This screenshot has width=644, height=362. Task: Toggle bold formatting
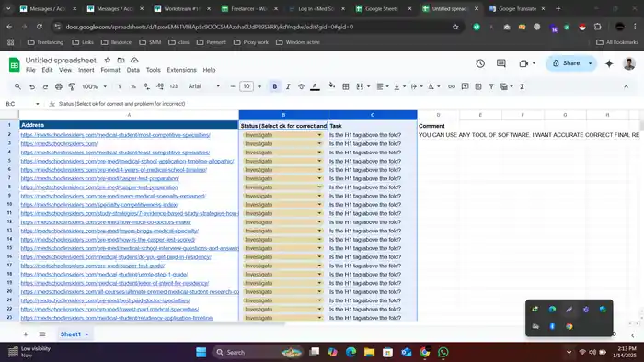(x=275, y=86)
